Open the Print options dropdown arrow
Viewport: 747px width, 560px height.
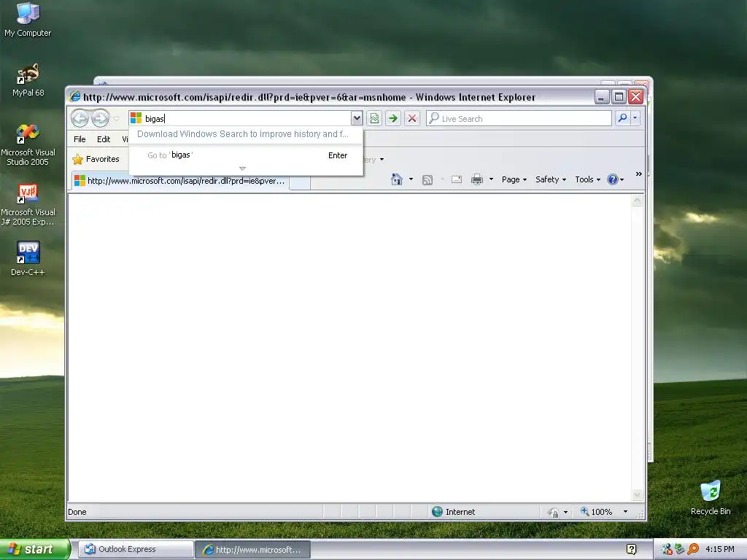coord(491,179)
